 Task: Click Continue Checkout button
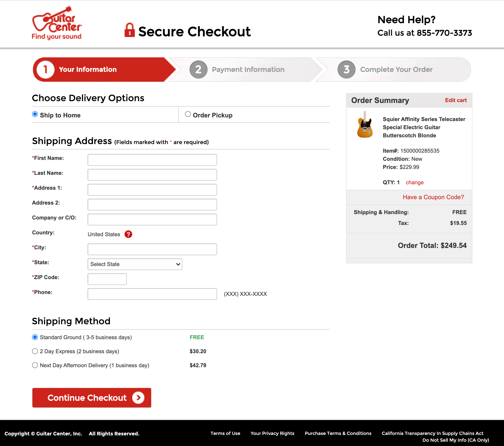point(92,397)
